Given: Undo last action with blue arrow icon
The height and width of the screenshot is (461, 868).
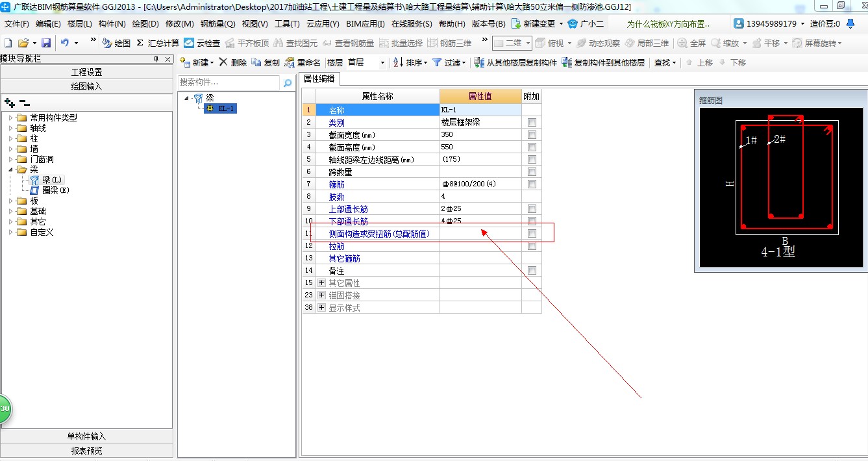Looking at the screenshot, I should point(65,43).
